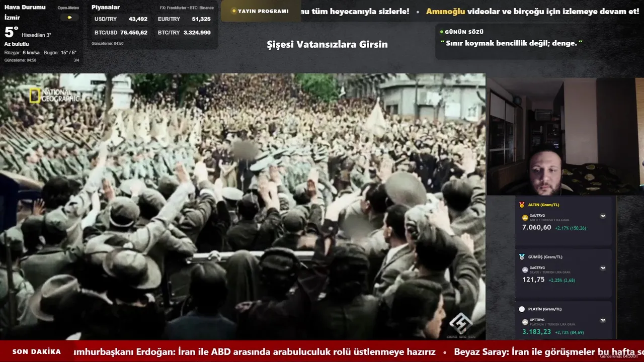Click the SON DAKİKA label
Screen dimensions: 644x362
(37, 352)
